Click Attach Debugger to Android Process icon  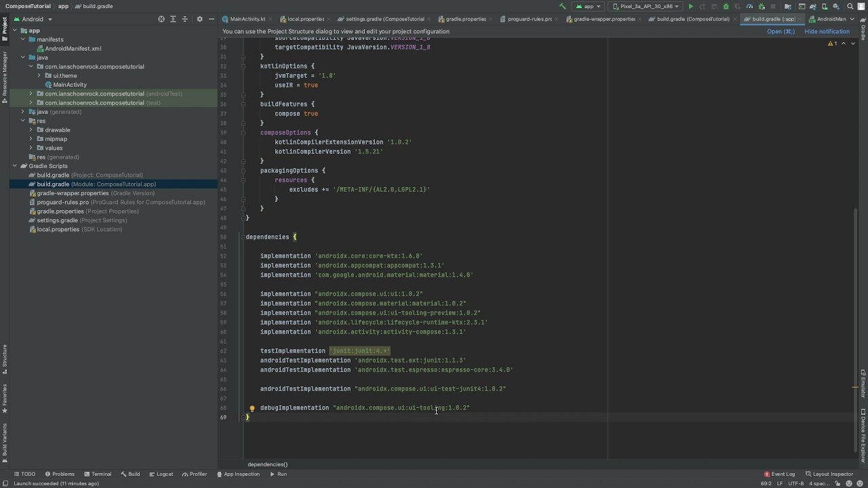762,6
